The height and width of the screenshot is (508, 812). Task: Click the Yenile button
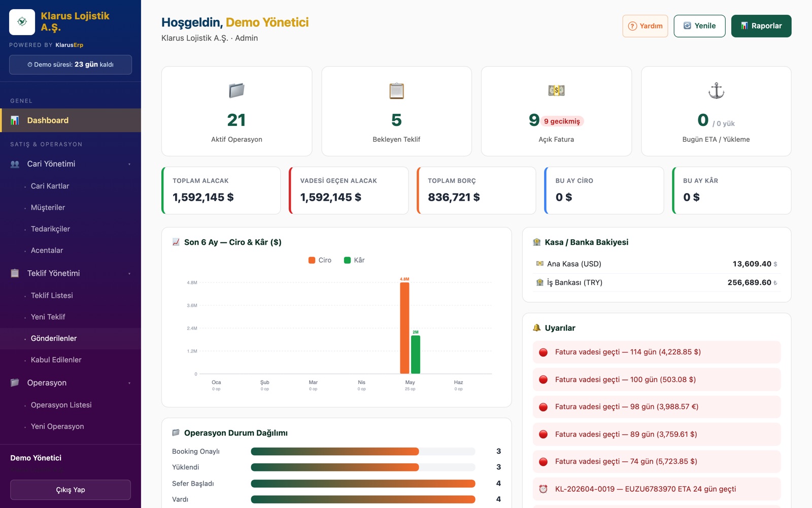tap(699, 26)
